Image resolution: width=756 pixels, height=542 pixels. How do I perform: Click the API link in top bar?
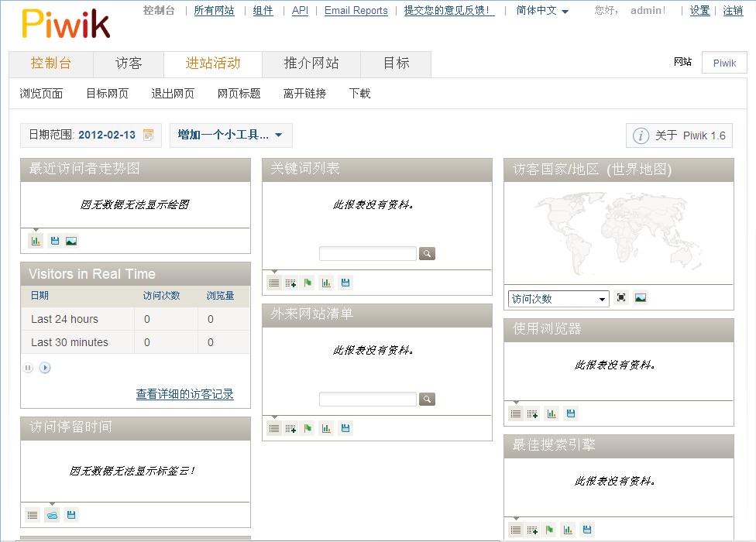300,10
